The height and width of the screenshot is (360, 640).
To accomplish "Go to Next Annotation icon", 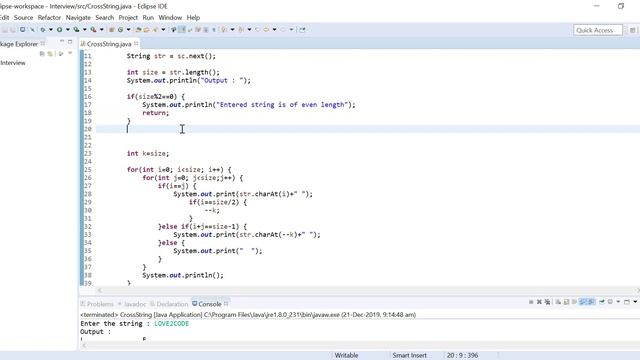I will 224,30.
